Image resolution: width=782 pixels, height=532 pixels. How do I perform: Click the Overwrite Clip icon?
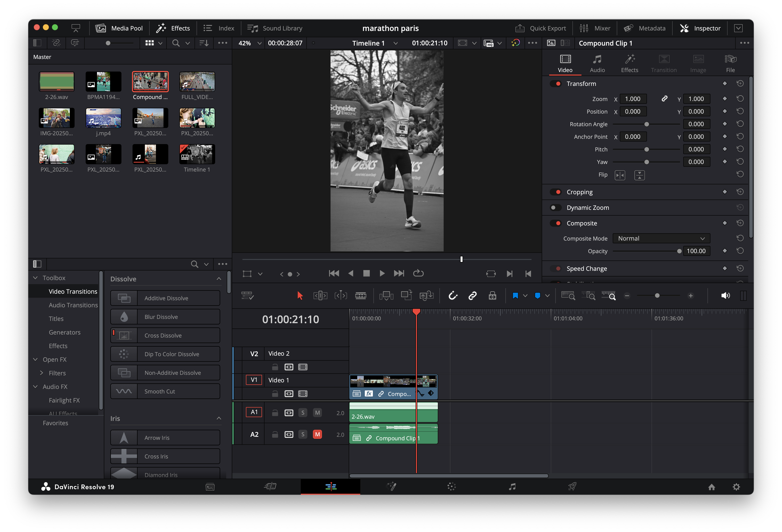pyautogui.click(x=406, y=296)
